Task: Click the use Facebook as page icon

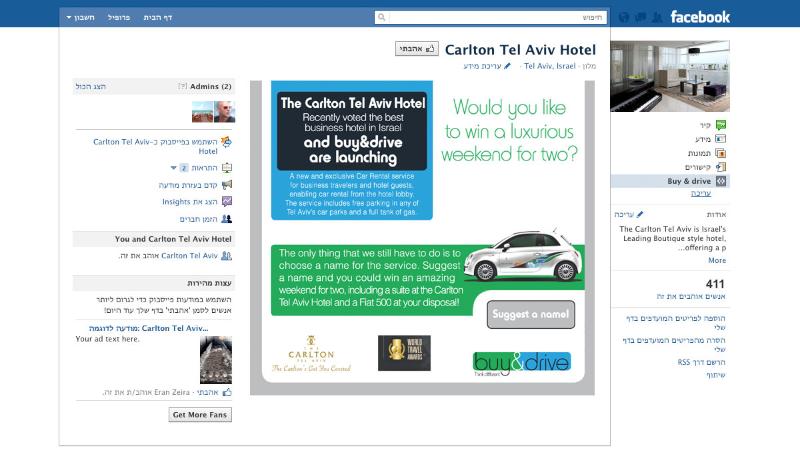Action: pos(227,142)
